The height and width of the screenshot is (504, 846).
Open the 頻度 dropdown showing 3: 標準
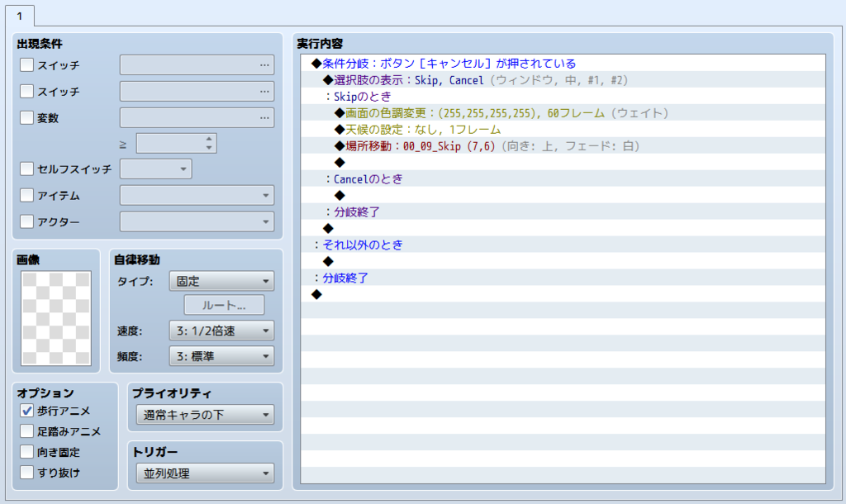point(221,356)
